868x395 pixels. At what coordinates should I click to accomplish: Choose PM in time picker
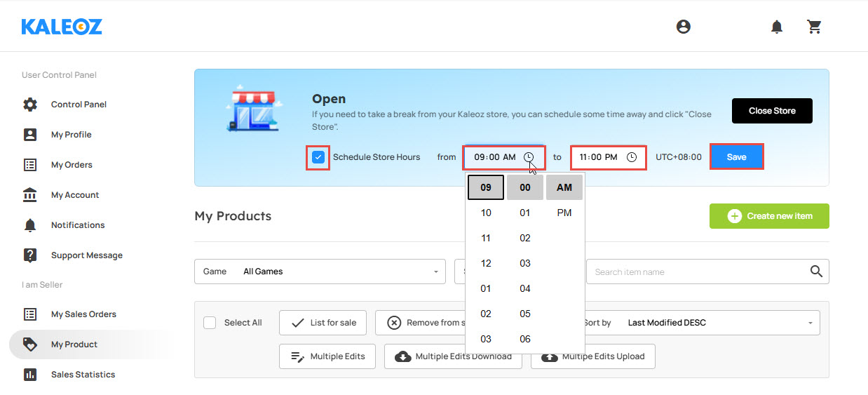pos(564,213)
